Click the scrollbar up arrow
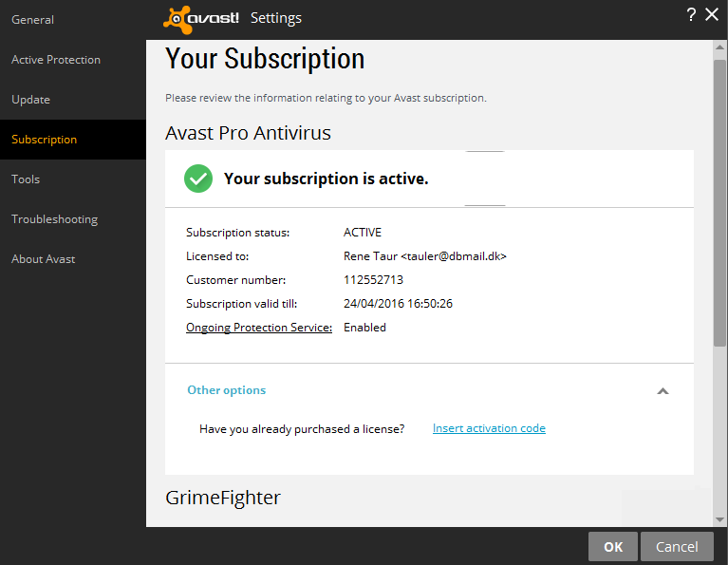The image size is (728, 565). (x=719, y=48)
